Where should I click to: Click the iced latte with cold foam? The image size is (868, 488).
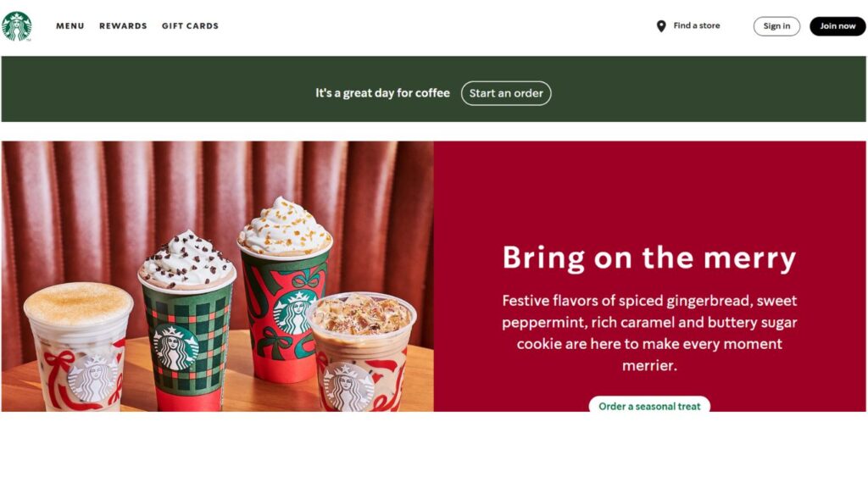[79, 347]
